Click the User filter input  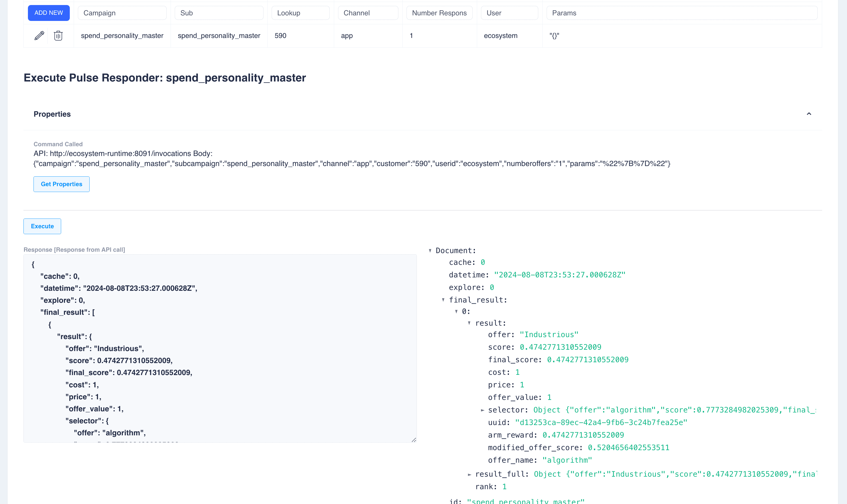pyautogui.click(x=509, y=13)
